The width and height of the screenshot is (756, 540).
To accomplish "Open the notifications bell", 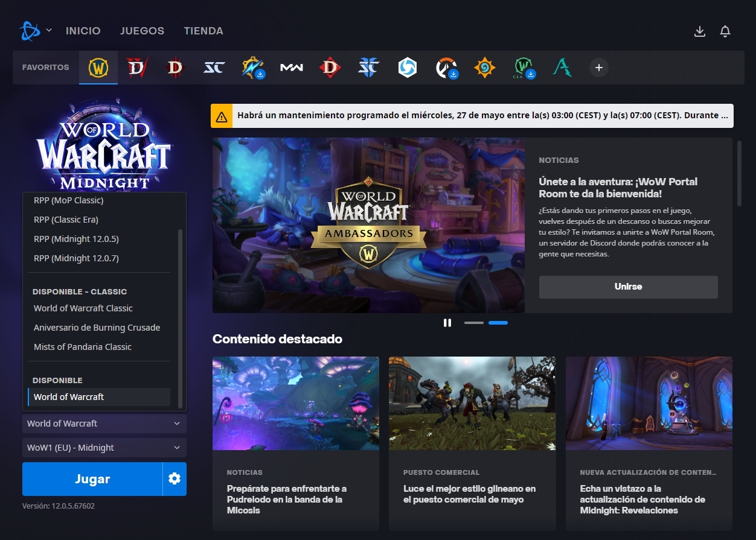I will point(726,31).
